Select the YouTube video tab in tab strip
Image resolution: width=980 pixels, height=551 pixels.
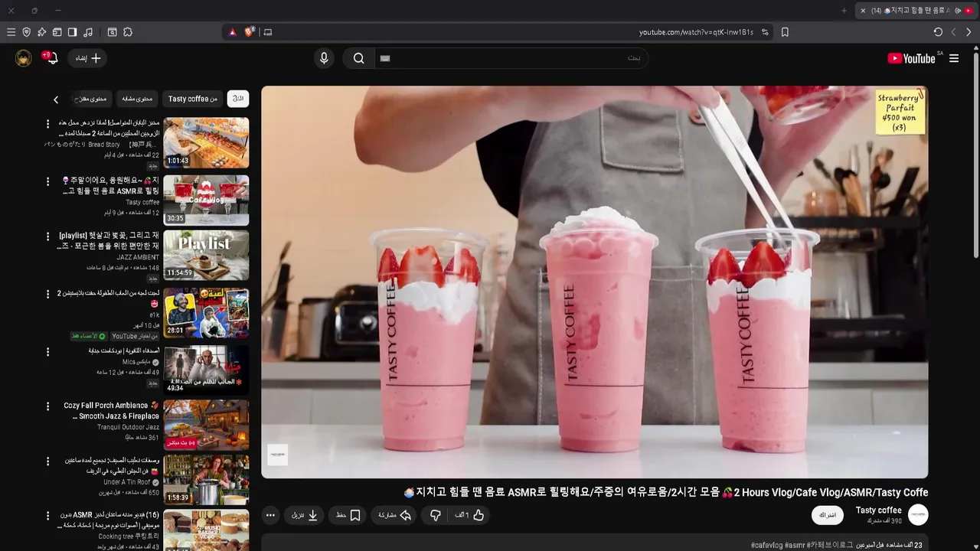pos(917,11)
